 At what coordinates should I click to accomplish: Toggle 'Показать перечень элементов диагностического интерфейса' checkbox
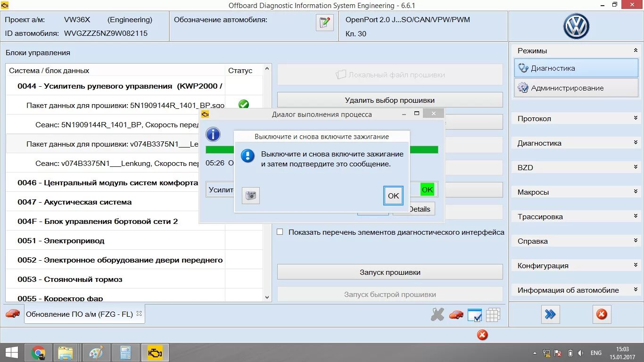280,232
